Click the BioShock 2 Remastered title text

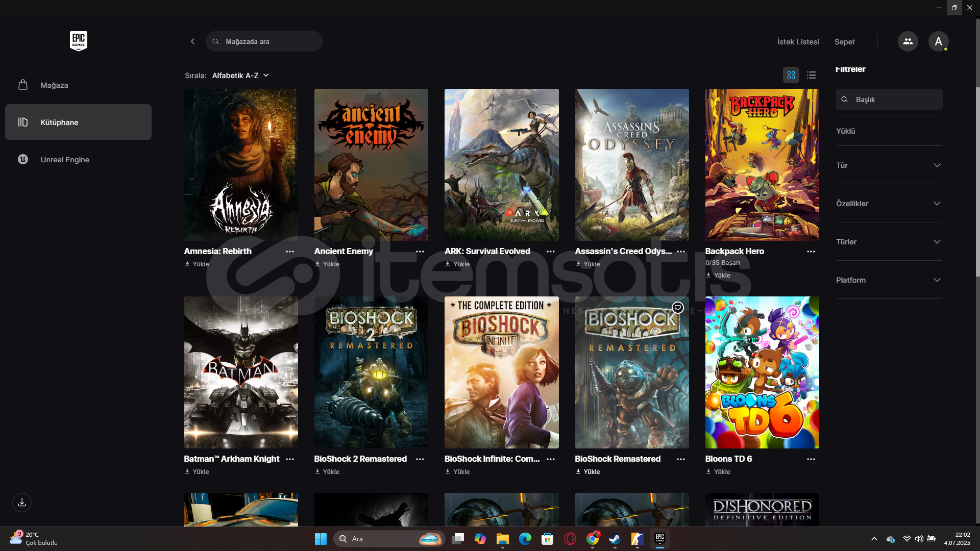pos(360,459)
